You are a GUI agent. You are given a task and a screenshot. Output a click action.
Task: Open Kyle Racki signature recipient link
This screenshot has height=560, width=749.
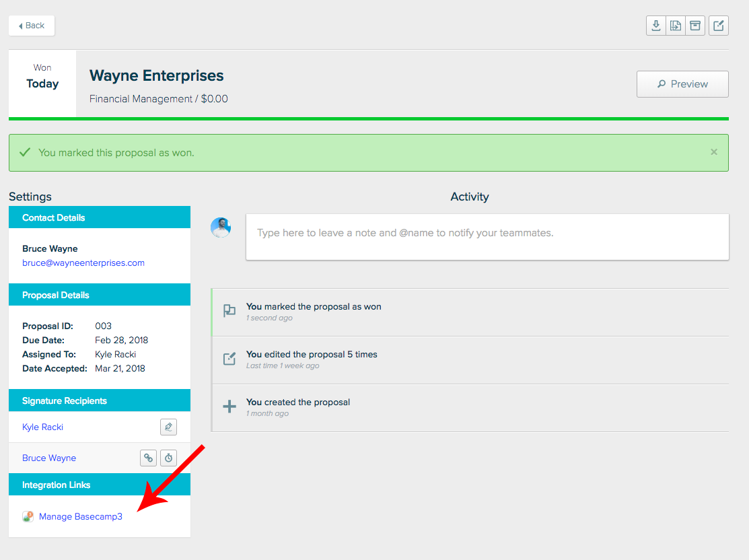pyautogui.click(x=42, y=427)
